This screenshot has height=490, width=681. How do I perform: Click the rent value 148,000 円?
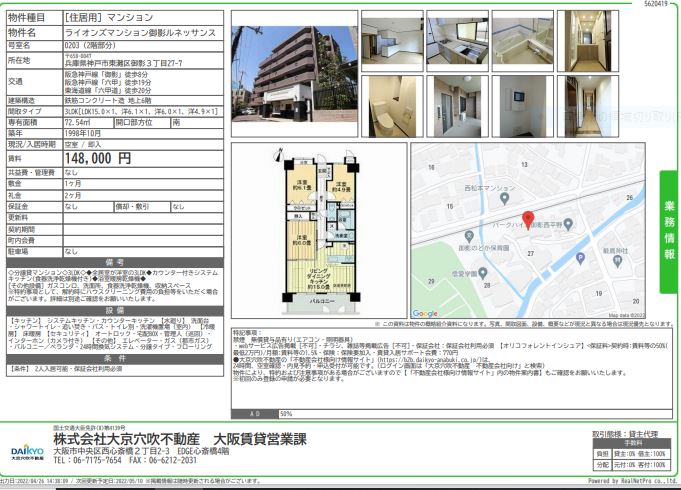click(98, 159)
